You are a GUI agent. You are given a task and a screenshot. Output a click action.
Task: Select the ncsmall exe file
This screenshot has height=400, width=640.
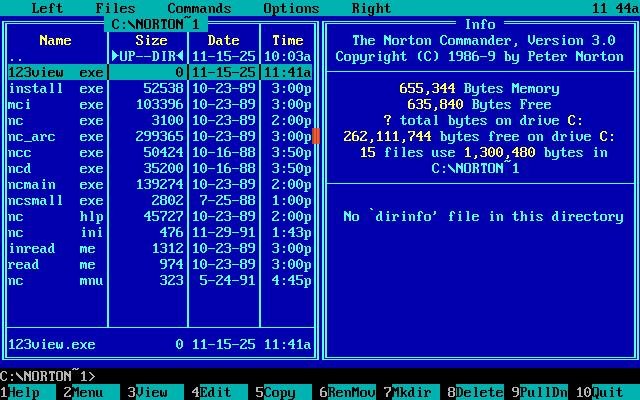[160, 200]
